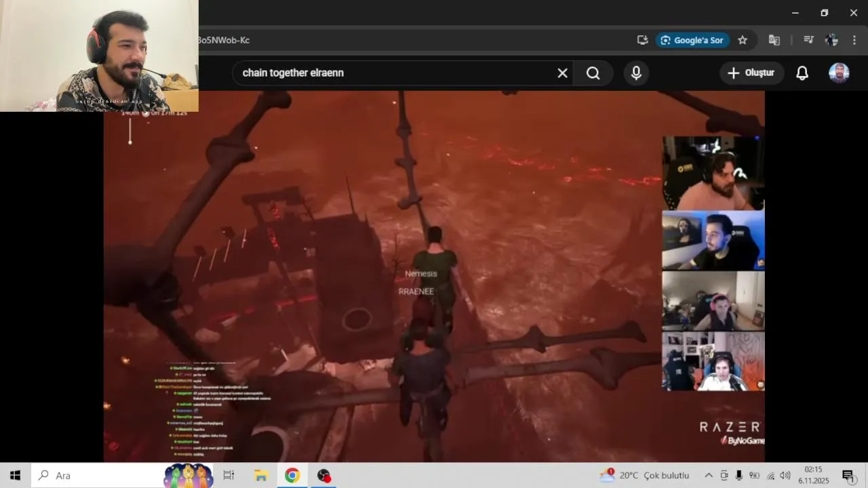Open the weather widget 20°C Çok bulutlu

coord(644,476)
